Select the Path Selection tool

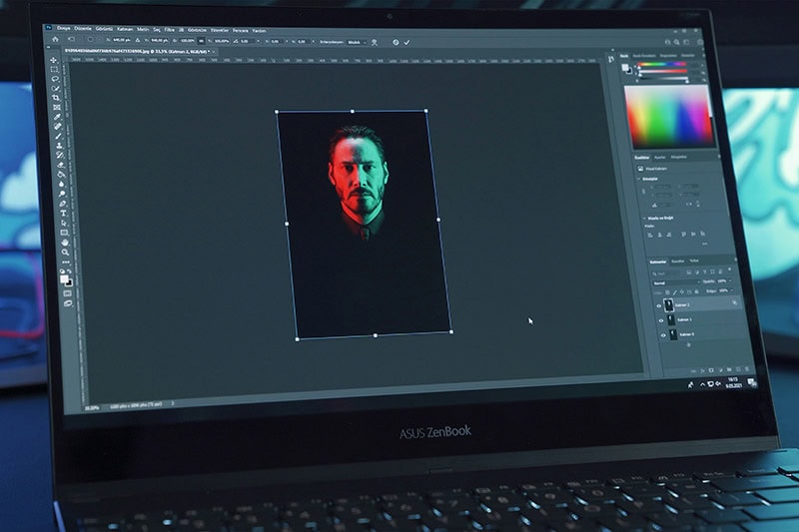(64, 223)
